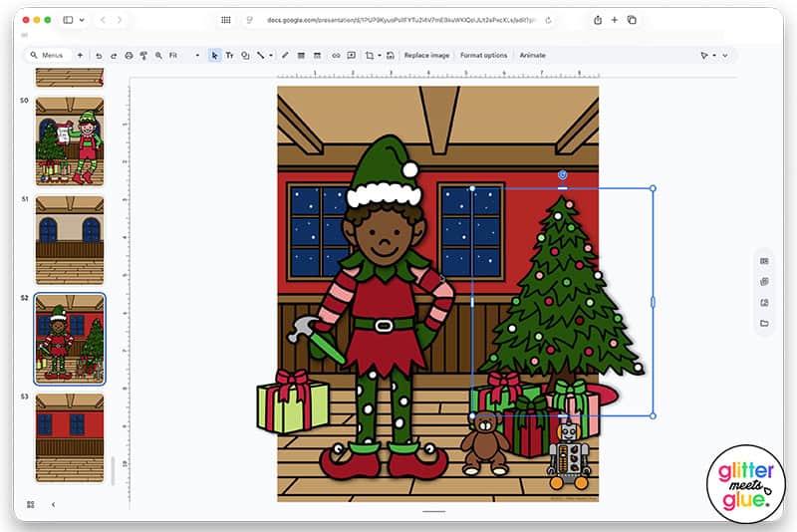Click Safari Share icon

coord(598,20)
